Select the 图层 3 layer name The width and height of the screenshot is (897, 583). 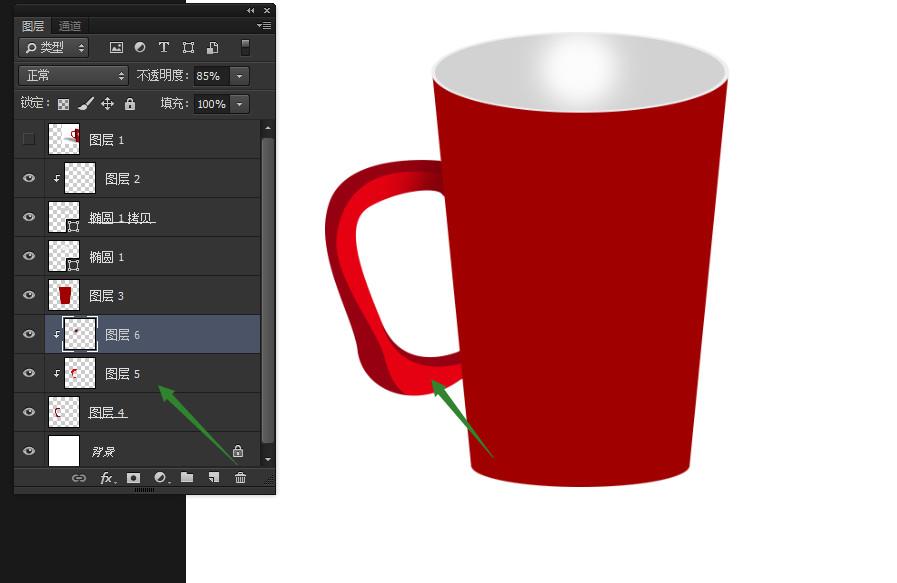[106, 295]
